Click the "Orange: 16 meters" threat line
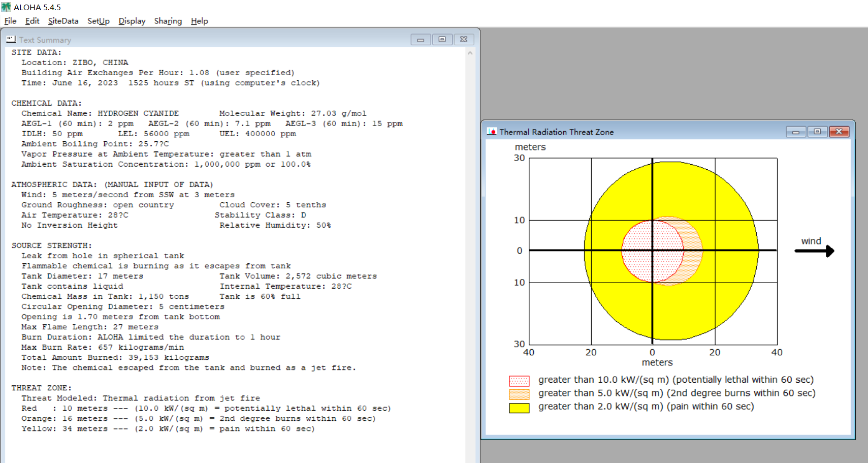868x463 pixels. (x=199, y=418)
